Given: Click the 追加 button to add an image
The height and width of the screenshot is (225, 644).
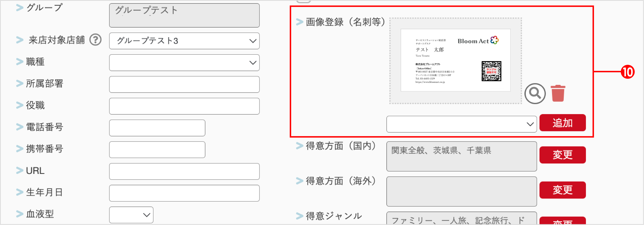Looking at the screenshot, I should [562, 123].
